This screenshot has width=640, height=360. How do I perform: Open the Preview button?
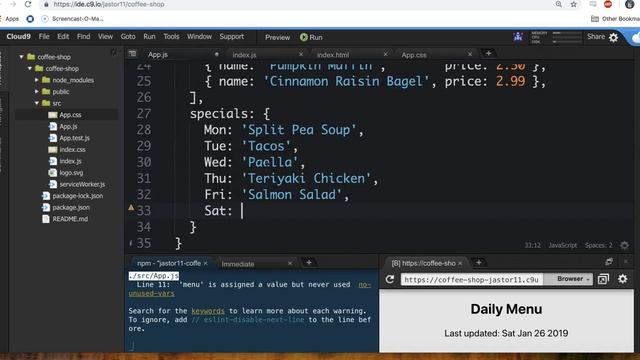coord(277,37)
